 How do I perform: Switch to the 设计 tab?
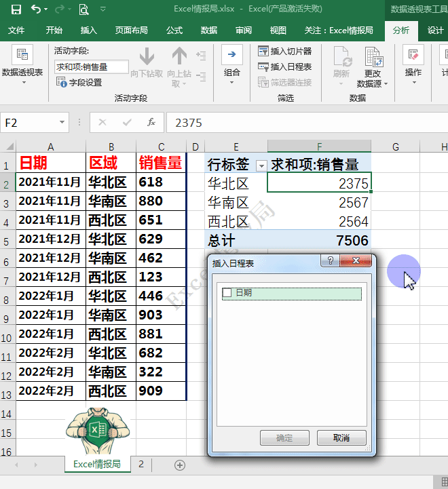(x=435, y=31)
